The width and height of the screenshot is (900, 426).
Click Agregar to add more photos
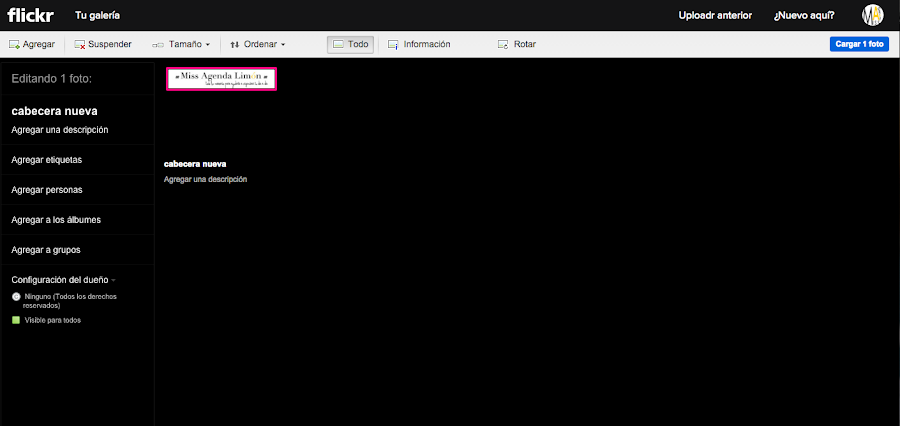[32, 44]
